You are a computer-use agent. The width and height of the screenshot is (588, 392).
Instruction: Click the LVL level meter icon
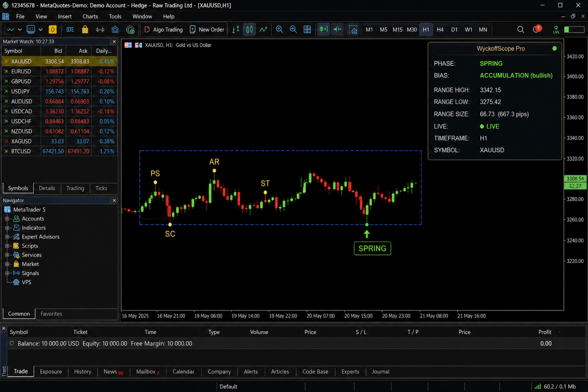[x=556, y=29]
